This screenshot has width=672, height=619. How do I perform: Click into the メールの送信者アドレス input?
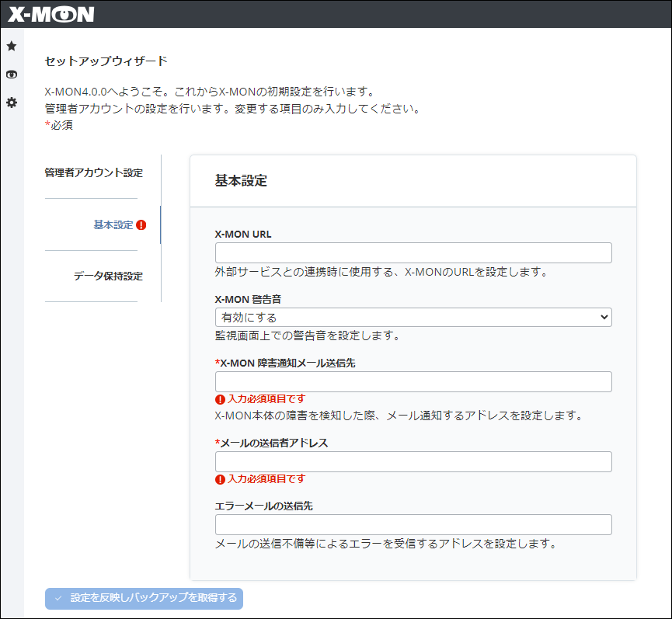(413, 461)
